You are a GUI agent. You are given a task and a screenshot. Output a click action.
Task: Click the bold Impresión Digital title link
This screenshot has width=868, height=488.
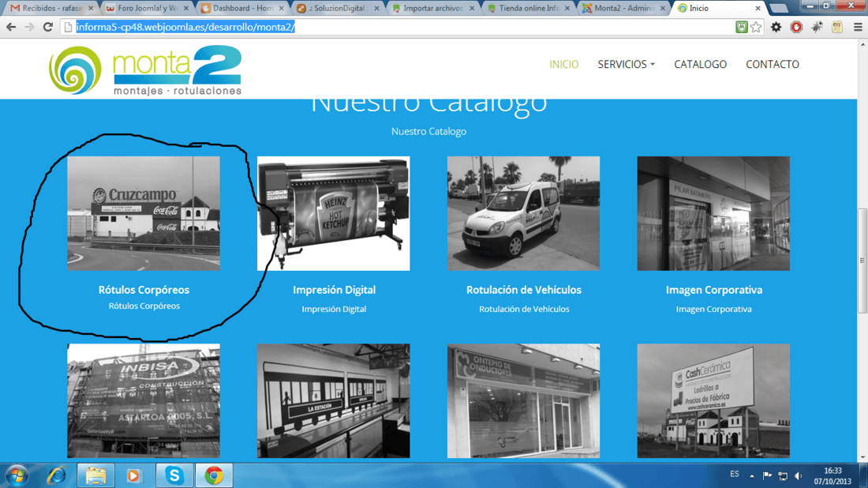click(334, 290)
